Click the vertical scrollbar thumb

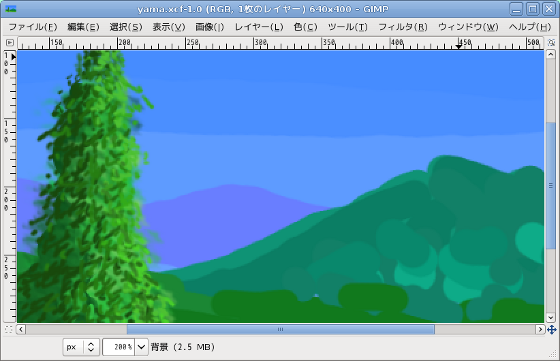tap(551, 186)
